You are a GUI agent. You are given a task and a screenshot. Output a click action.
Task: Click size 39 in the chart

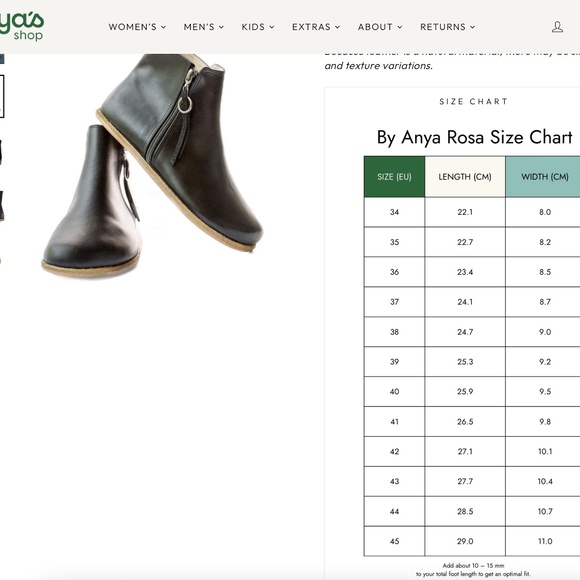[394, 362]
